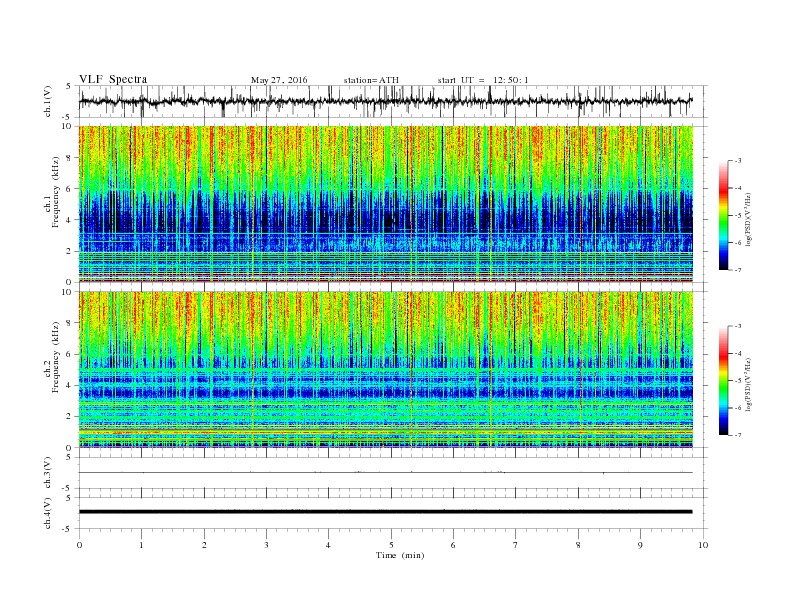The height and width of the screenshot is (612, 792).
Task: Click the "-5" tick on the ch.4(V) voltage axis
Action: tap(68, 529)
